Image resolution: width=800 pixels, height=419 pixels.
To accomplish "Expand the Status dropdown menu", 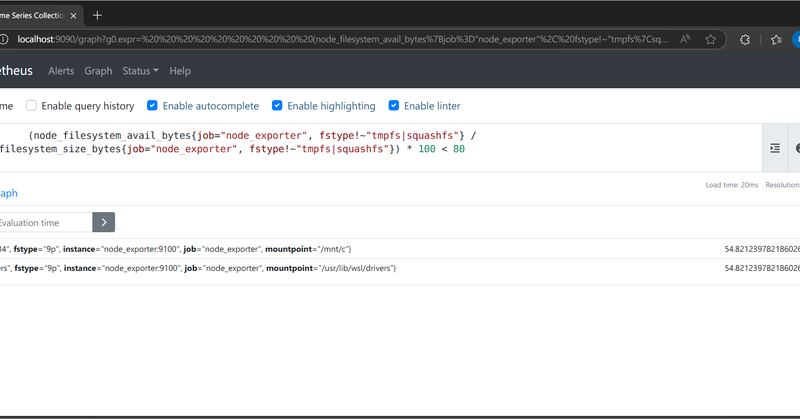I will tap(140, 71).
